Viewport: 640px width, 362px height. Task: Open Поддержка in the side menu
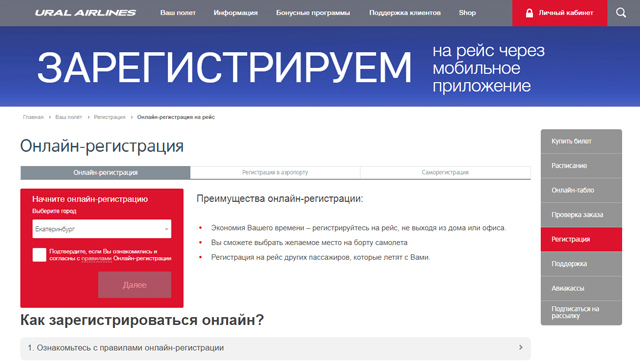click(581, 264)
